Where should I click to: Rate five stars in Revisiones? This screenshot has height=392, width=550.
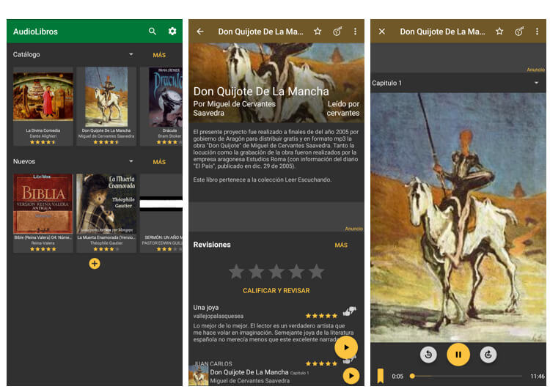[317, 272]
